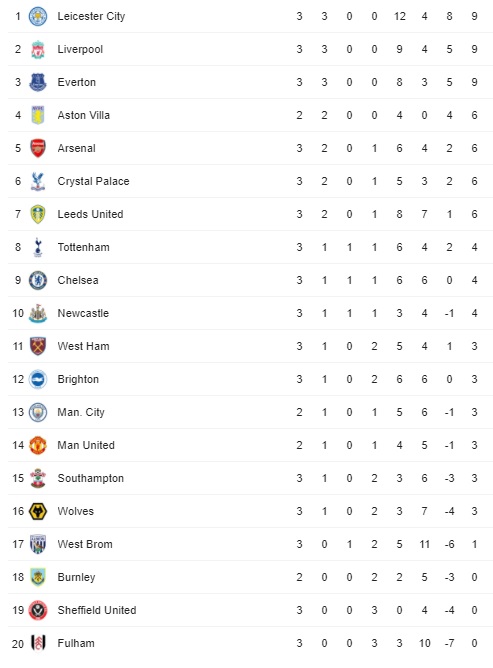
Task: Click the Everton club badge
Action: (x=37, y=82)
